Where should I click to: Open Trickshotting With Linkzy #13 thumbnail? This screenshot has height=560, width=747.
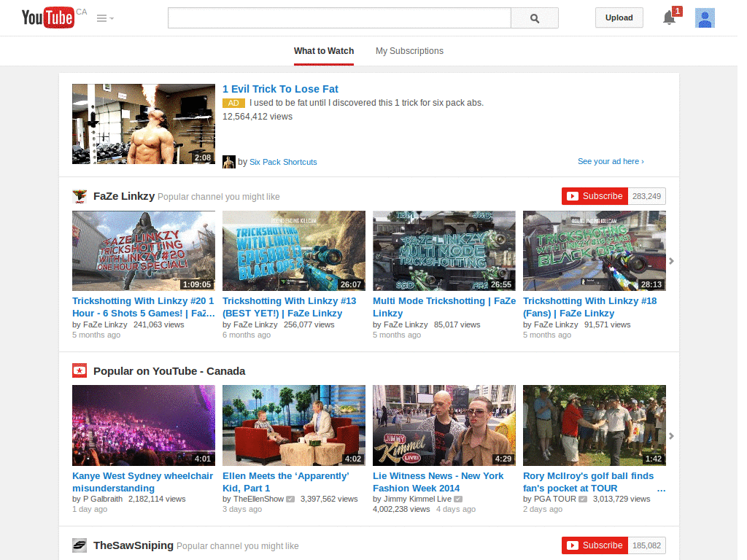click(x=294, y=251)
